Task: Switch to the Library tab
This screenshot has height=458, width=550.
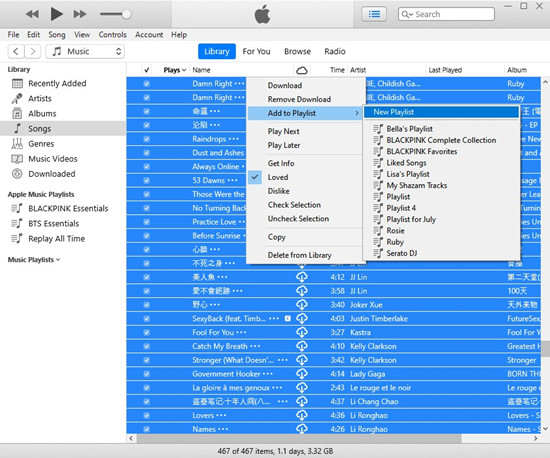Action: (217, 52)
